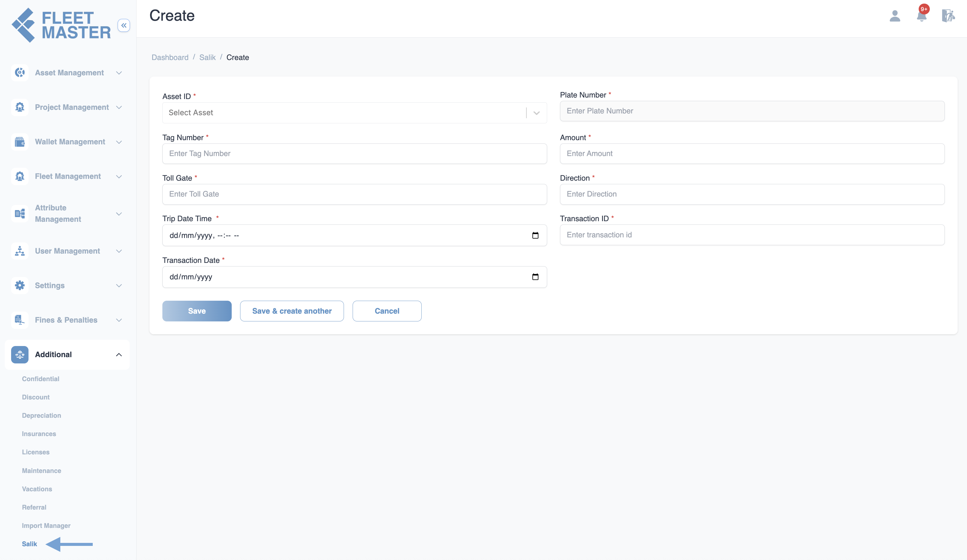Click the Fines & Penalties icon
This screenshot has height=560, width=967.
pos(20,320)
